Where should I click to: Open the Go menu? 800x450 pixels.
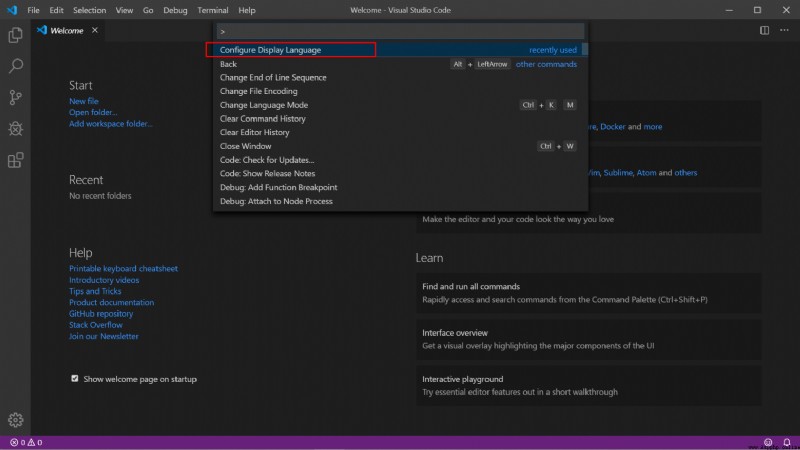pyautogui.click(x=148, y=10)
